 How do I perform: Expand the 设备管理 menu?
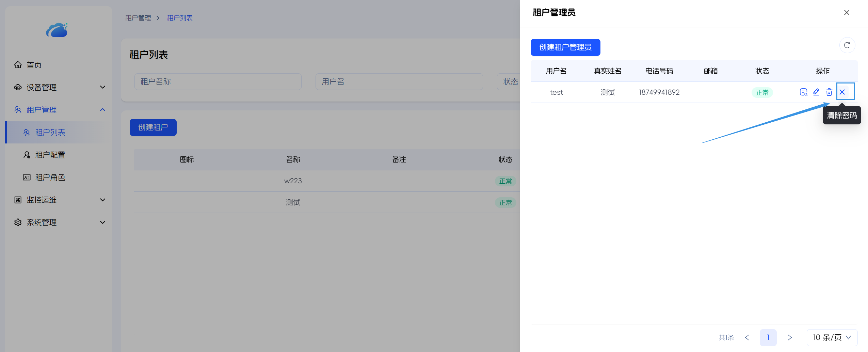point(59,87)
